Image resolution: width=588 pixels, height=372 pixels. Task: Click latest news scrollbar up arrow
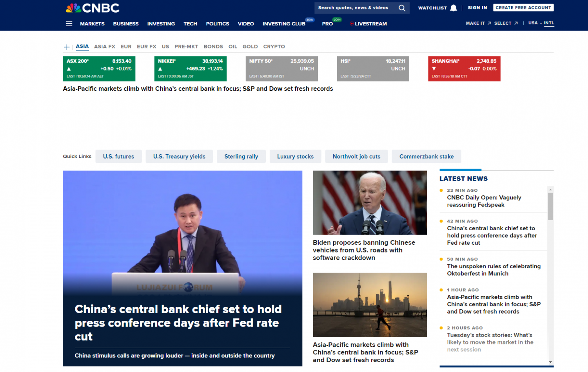551,190
